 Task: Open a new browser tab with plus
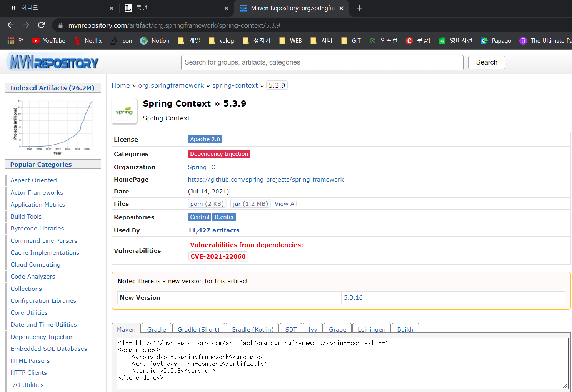point(359,8)
